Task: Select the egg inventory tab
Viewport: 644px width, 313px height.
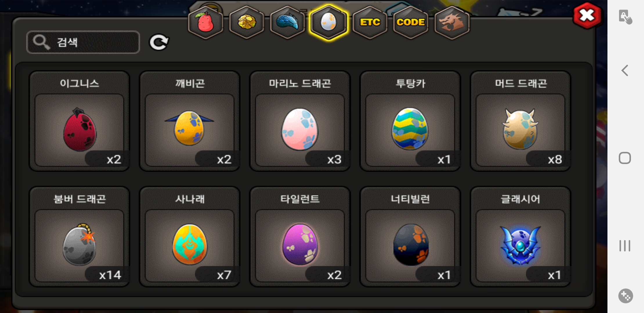Action: [328, 23]
